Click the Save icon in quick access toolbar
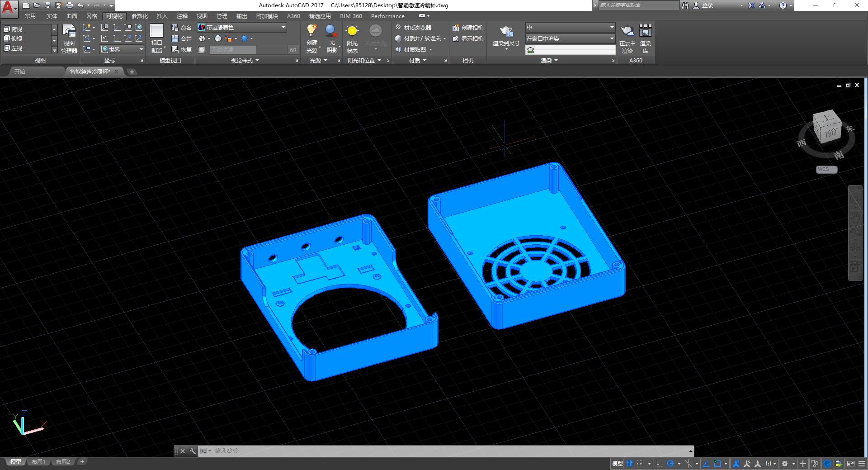868x470 pixels. pos(48,5)
